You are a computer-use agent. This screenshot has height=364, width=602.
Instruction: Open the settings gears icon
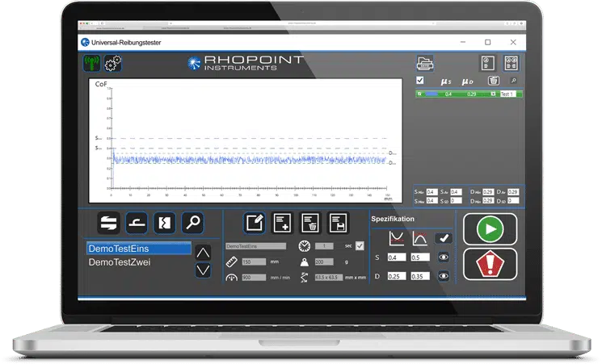pyautogui.click(x=112, y=63)
